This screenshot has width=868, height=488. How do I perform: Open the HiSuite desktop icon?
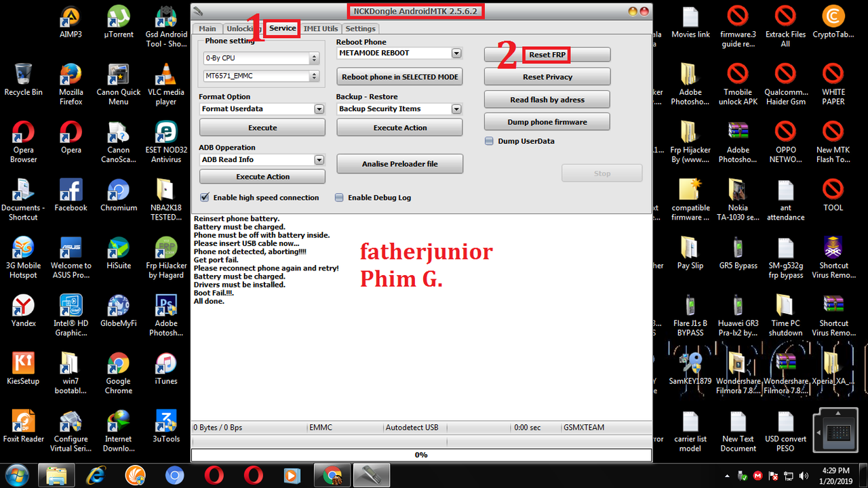[x=118, y=253]
